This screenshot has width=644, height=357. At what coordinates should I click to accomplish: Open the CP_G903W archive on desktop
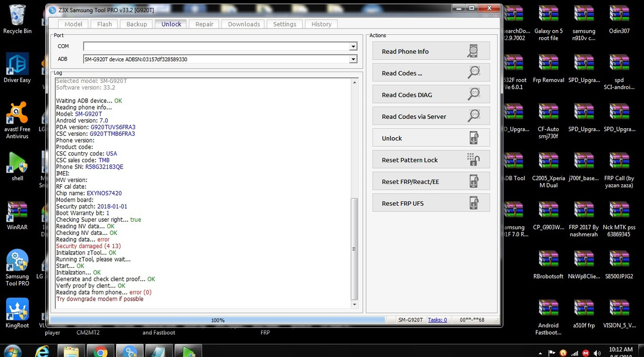(548, 216)
